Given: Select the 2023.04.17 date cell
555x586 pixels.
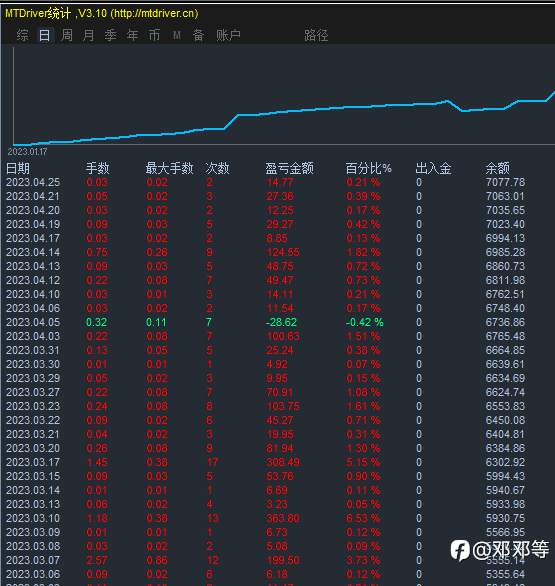Looking at the screenshot, I should [x=33, y=238].
